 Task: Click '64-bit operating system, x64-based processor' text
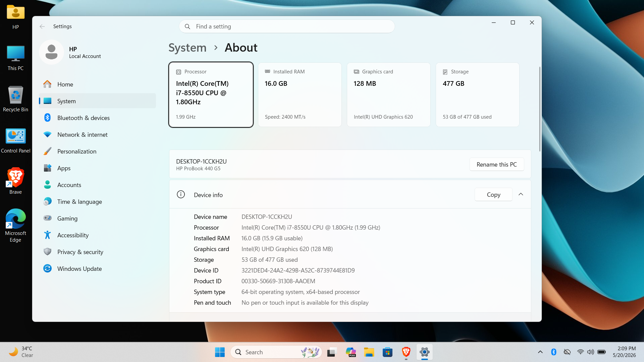301,292
